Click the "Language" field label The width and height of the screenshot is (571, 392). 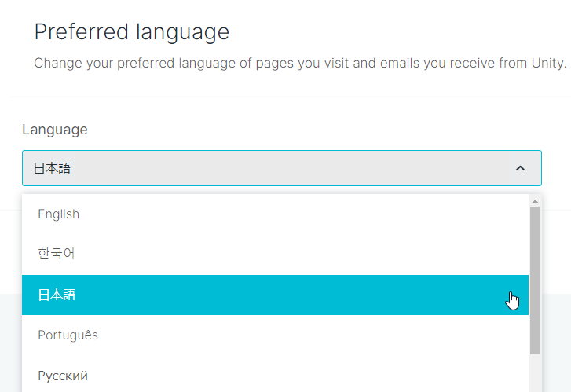pos(55,130)
